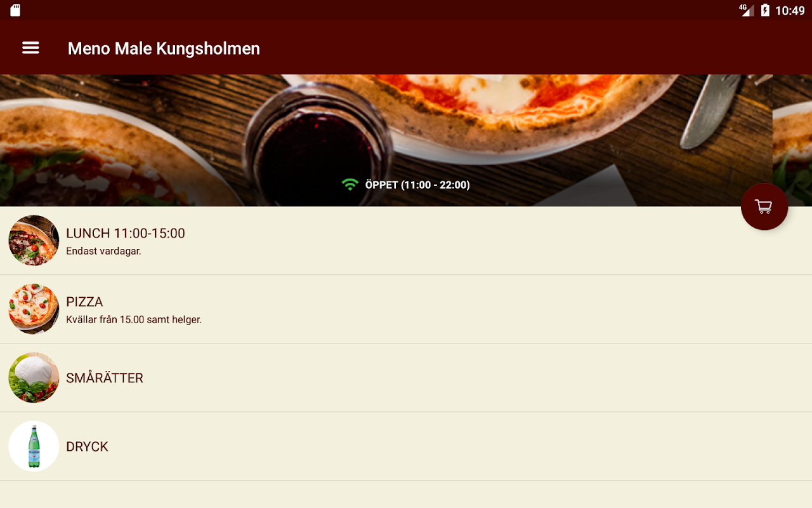Tap the battery charging status icon
Viewport: 812px width, 508px height.
765,10
